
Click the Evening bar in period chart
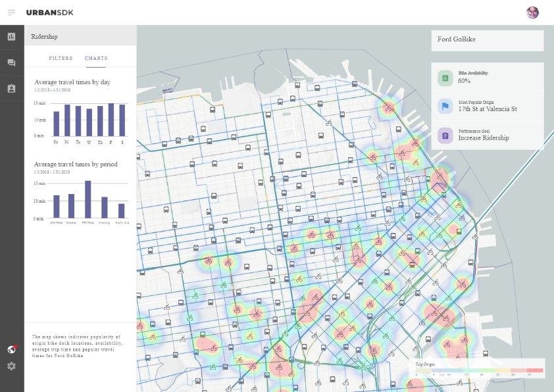click(x=104, y=207)
